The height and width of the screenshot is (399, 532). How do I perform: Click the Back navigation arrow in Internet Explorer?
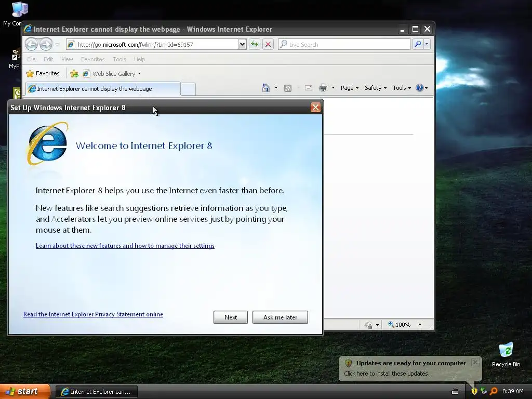click(x=32, y=44)
